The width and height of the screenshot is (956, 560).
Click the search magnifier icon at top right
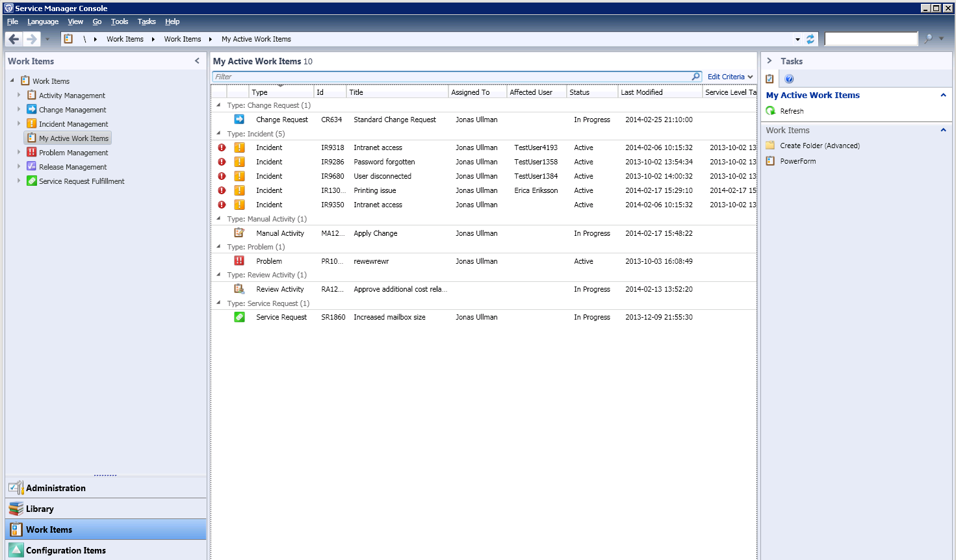(x=928, y=39)
